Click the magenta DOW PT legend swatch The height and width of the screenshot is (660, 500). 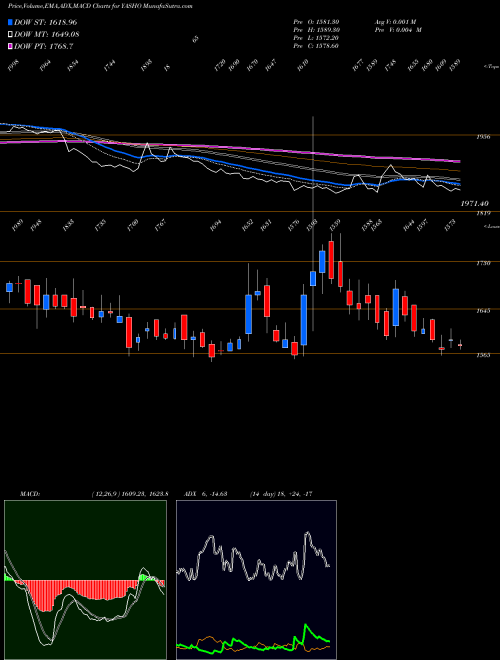(11, 47)
